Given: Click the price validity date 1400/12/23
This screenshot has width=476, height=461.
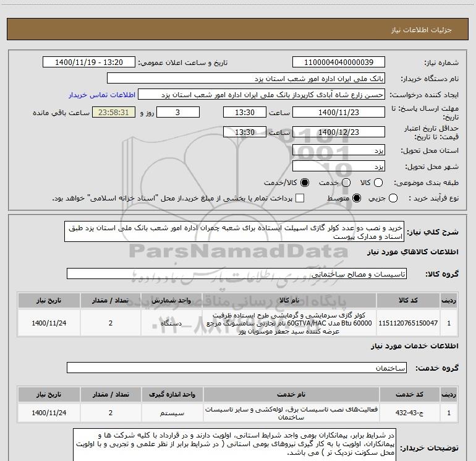Looking at the screenshot, I should click(x=339, y=132).
